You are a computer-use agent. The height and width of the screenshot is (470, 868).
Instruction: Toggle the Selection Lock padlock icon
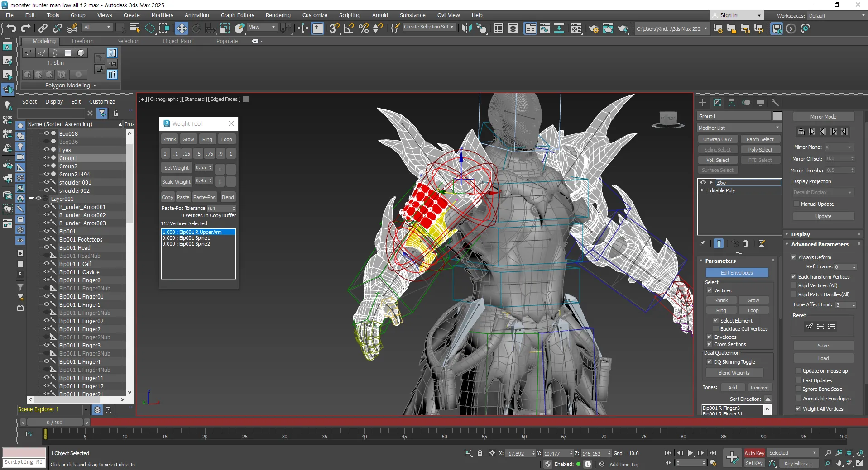tap(480, 453)
